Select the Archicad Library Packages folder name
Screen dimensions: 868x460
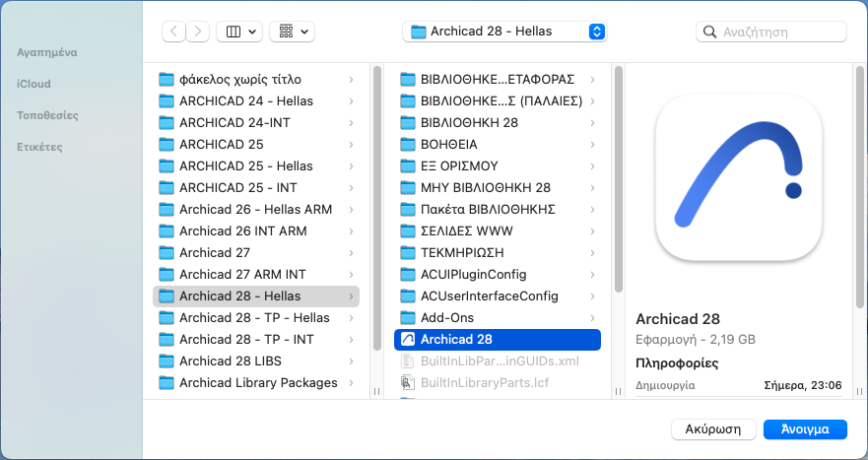[x=258, y=382]
